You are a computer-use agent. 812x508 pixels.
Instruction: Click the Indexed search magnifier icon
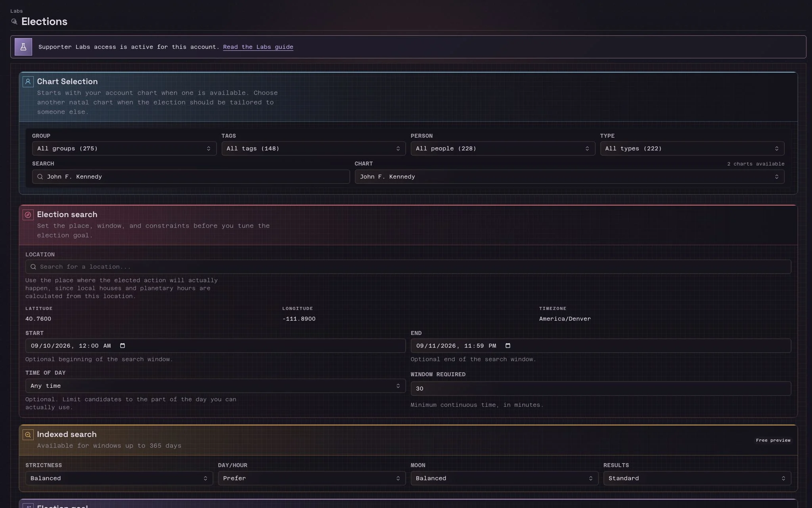click(28, 435)
